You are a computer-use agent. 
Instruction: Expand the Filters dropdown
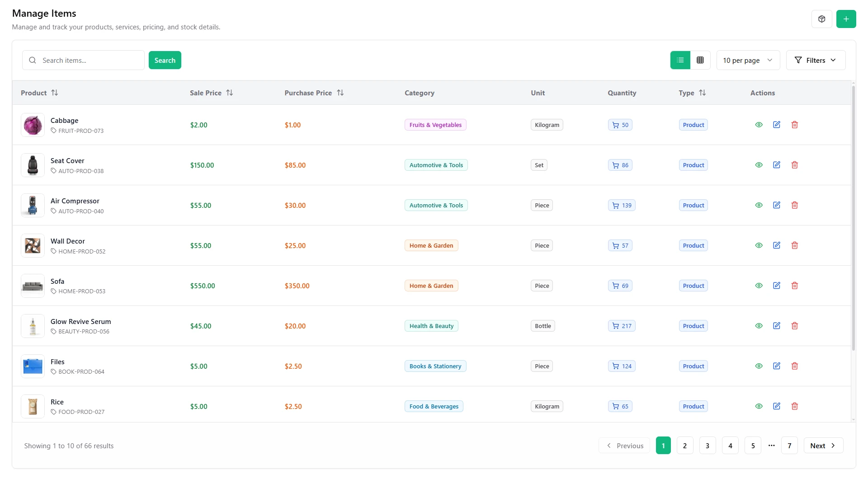[x=816, y=60]
